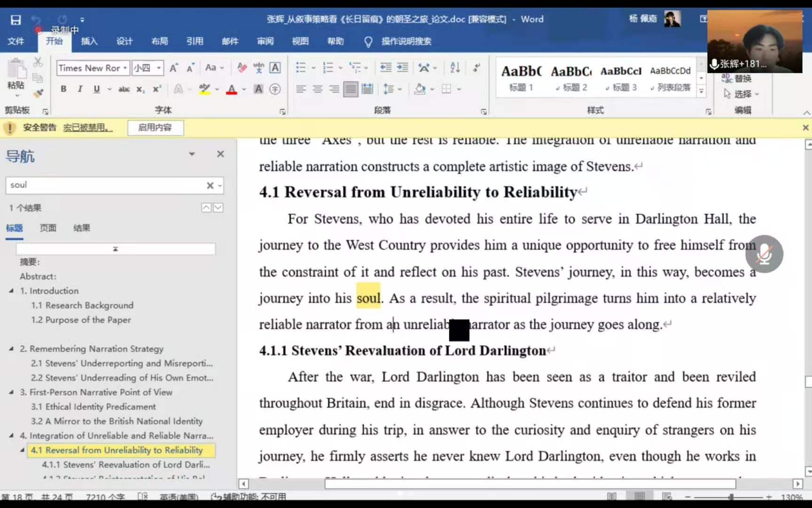Click the increase indent icon

coord(403,68)
